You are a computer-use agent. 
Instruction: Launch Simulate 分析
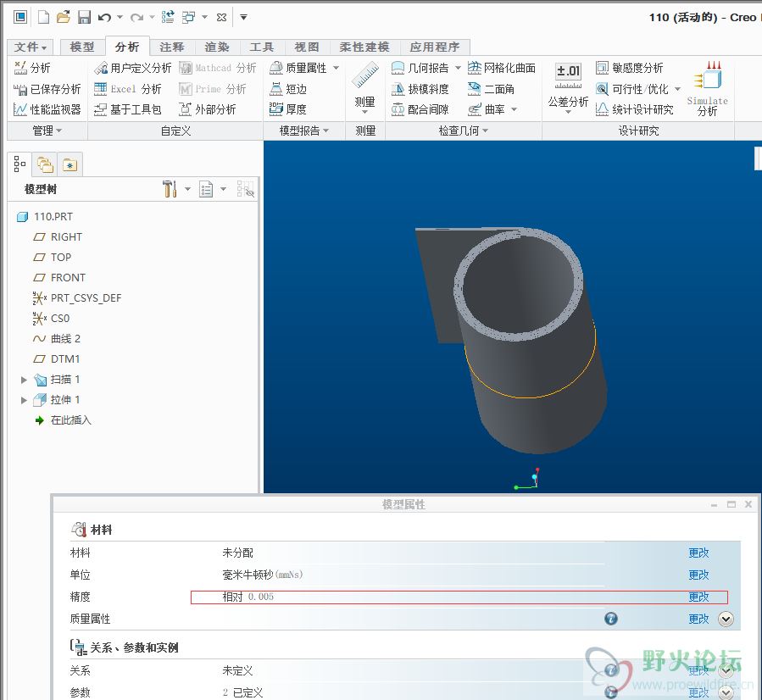click(707, 88)
